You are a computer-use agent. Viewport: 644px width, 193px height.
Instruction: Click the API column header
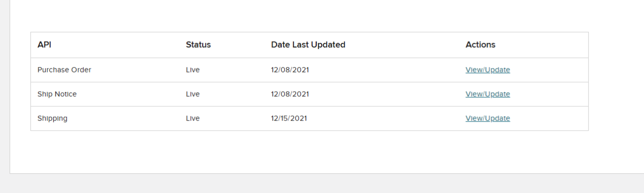pos(44,45)
